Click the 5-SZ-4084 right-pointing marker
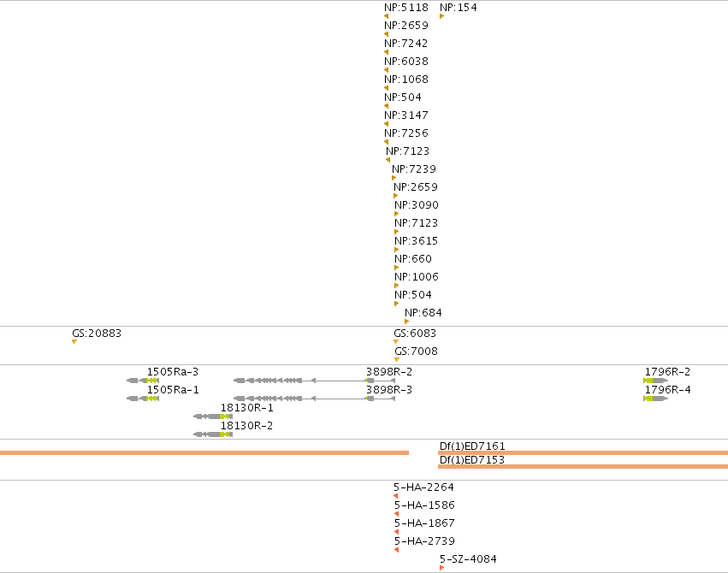 tap(442, 568)
